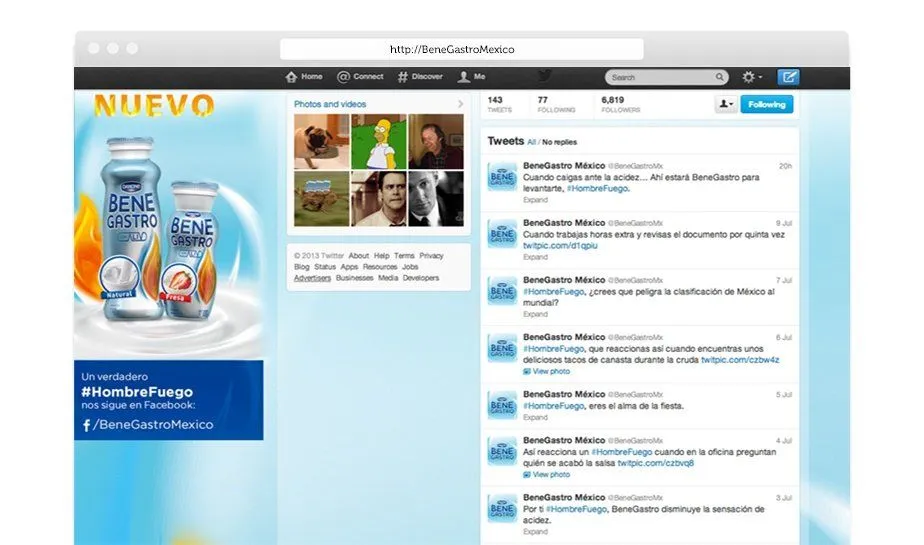924x545 pixels.
Task: Open Photos and videos link
Action: point(330,104)
